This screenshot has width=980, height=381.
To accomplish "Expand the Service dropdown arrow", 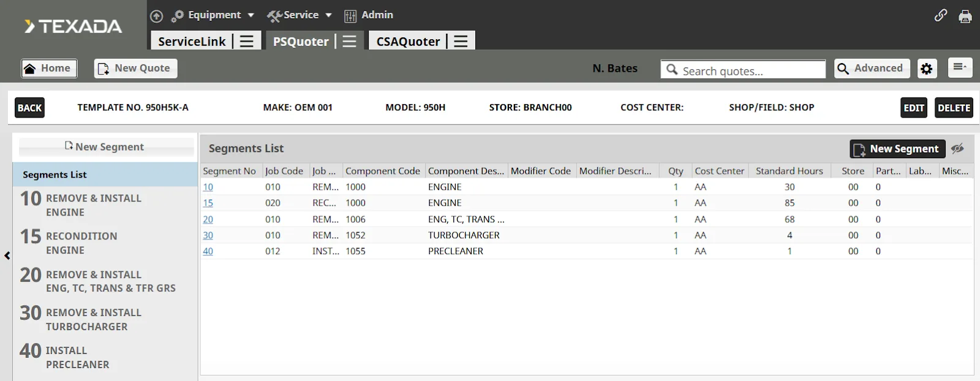I will 328,15.
